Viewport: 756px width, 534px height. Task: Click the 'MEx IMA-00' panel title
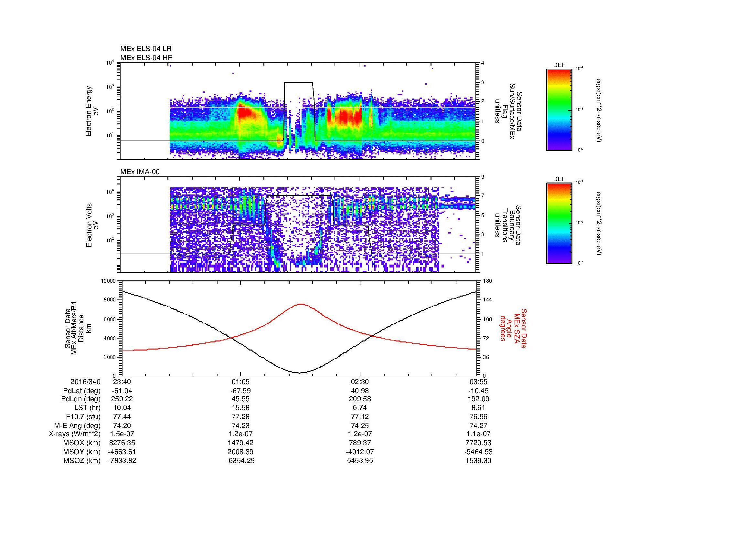(x=140, y=172)
